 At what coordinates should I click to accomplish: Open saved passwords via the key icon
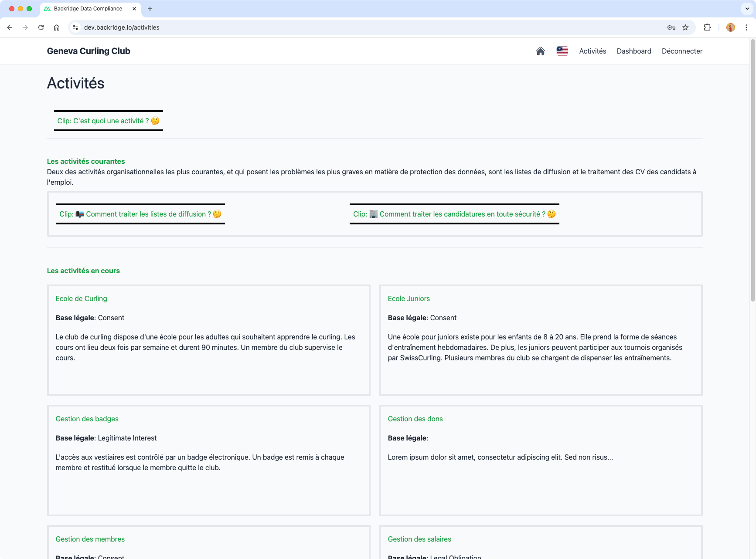(671, 27)
